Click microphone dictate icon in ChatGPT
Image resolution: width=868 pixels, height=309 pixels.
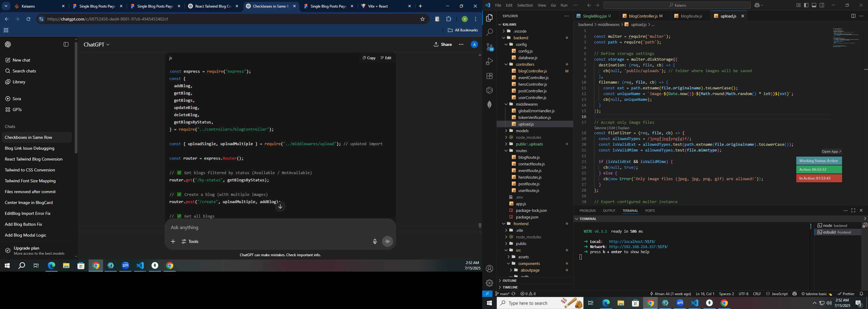pyautogui.click(x=375, y=241)
